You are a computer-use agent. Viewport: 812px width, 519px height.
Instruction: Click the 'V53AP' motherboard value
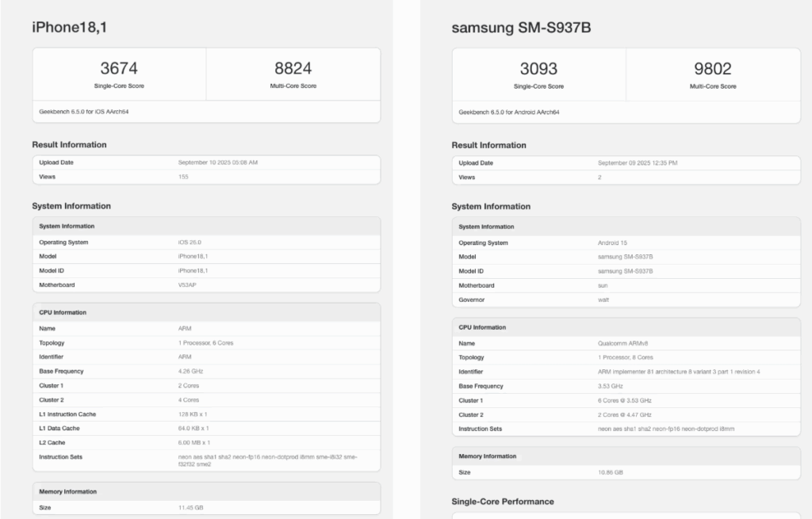187,285
